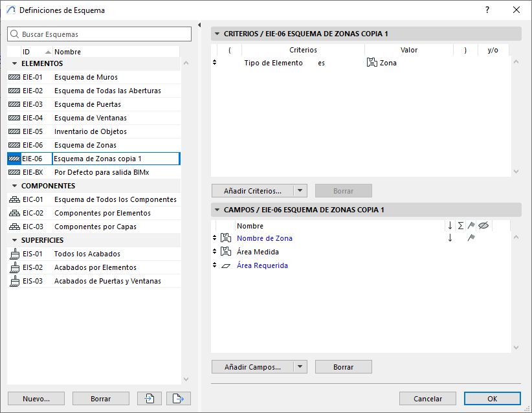Click the Nuevo button
The width and height of the screenshot is (532, 413).
(x=36, y=399)
